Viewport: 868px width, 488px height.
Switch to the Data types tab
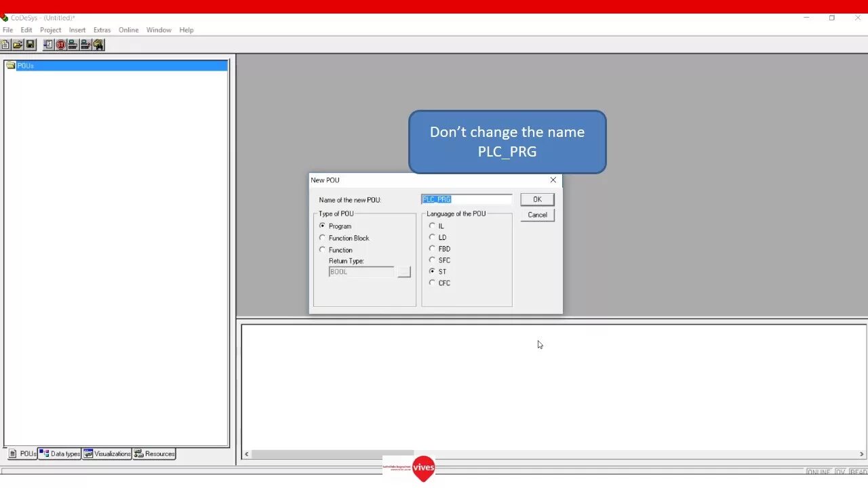click(x=60, y=454)
